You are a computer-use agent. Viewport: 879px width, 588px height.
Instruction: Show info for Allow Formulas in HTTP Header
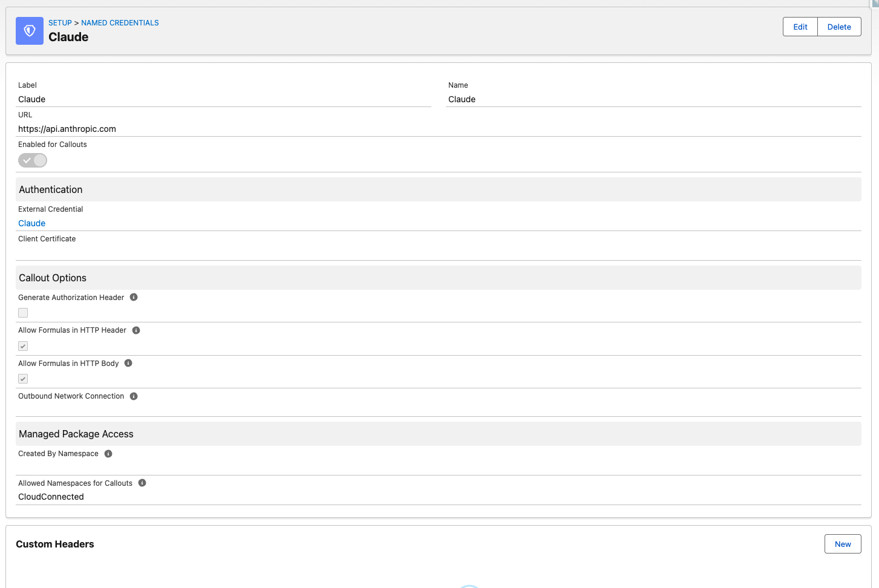coord(136,330)
